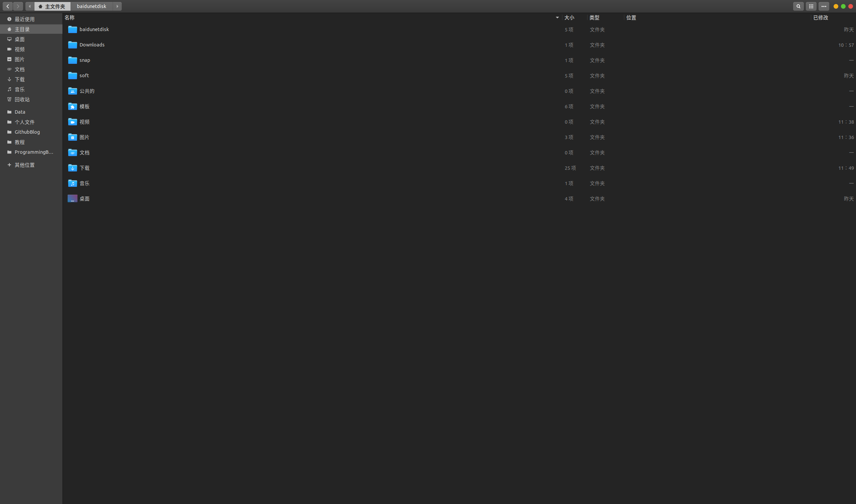Open the Downloads folder
Screen dimensions: 856x504
pyautogui.click(x=91, y=44)
